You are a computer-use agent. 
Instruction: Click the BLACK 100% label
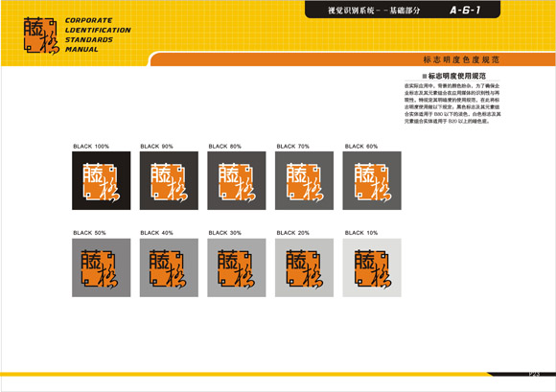point(91,147)
